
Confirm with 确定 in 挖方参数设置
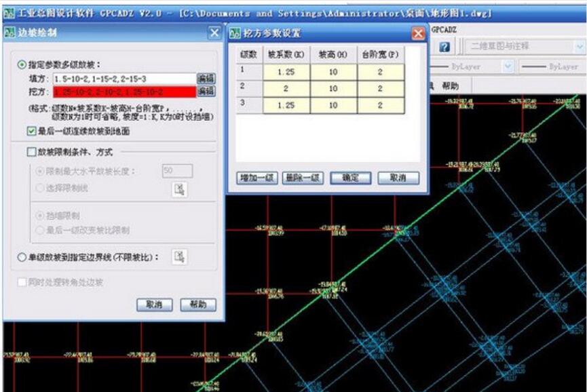coord(350,178)
